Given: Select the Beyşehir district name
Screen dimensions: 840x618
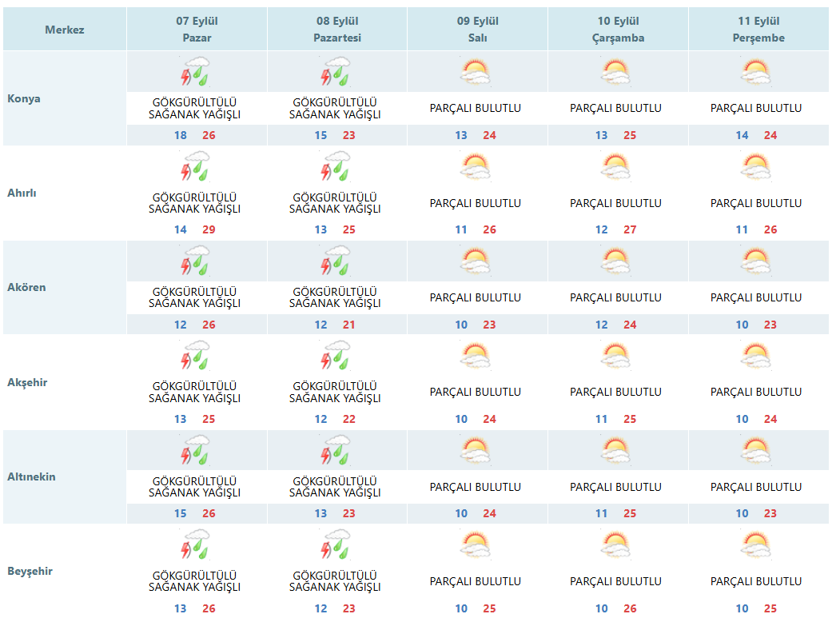Looking at the screenshot, I should click(x=29, y=571).
